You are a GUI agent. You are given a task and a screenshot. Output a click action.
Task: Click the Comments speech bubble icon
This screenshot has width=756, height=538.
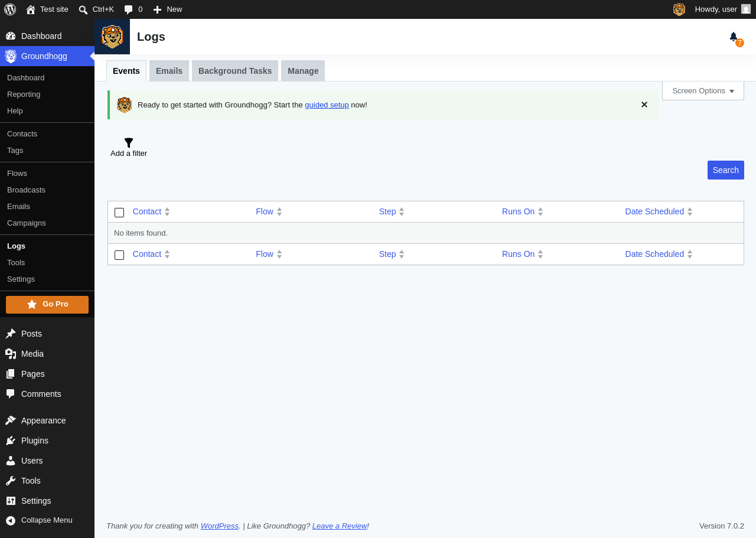click(x=11, y=394)
